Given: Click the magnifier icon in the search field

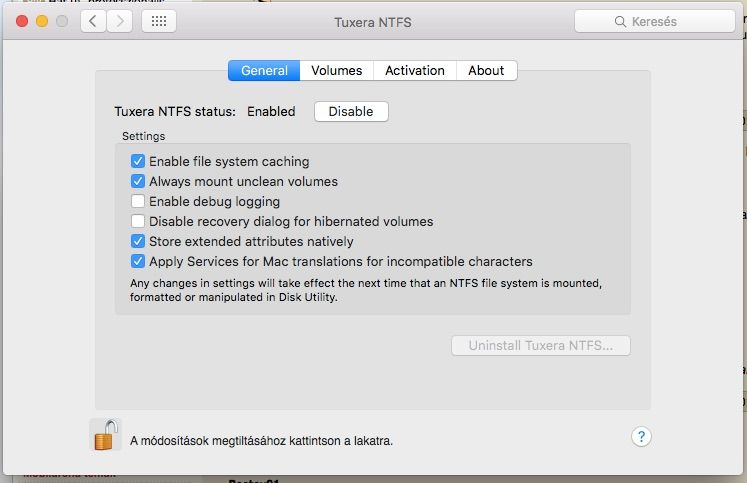Looking at the screenshot, I should tap(620, 22).
